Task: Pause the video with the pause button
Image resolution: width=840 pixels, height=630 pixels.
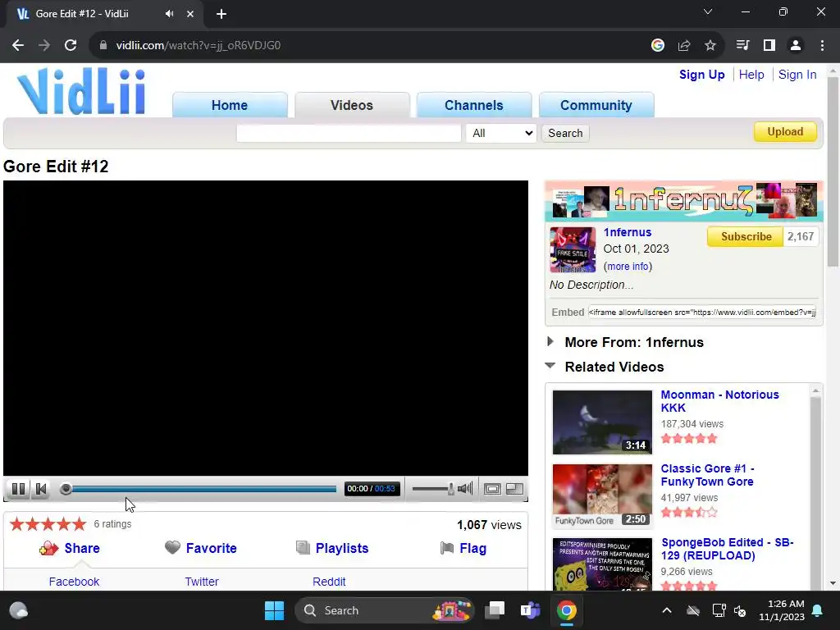Action: pos(18,489)
